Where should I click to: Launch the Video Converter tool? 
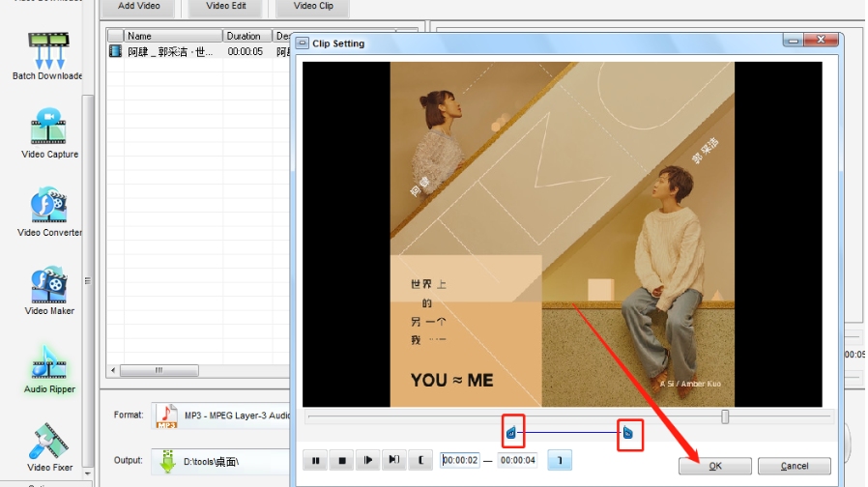pos(49,212)
